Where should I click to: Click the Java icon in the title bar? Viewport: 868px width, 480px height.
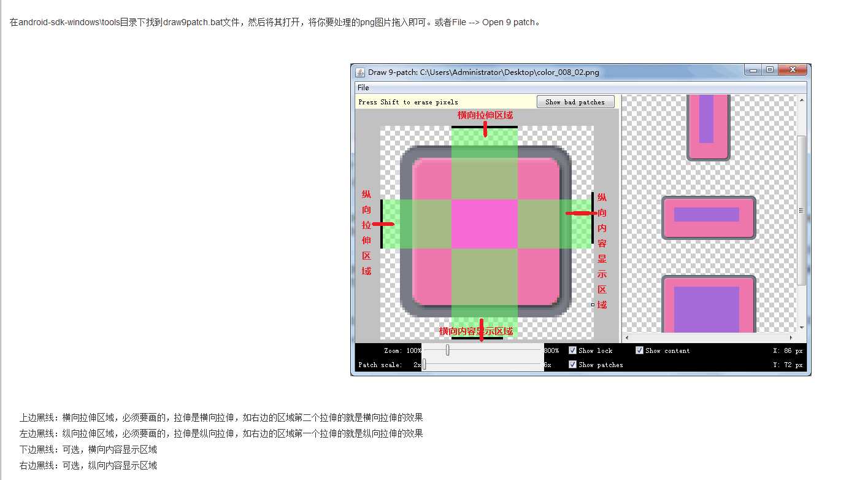pos(360,72)
